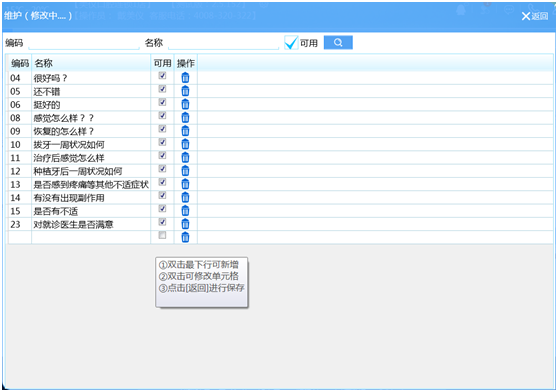Click code cell 12

20,171
